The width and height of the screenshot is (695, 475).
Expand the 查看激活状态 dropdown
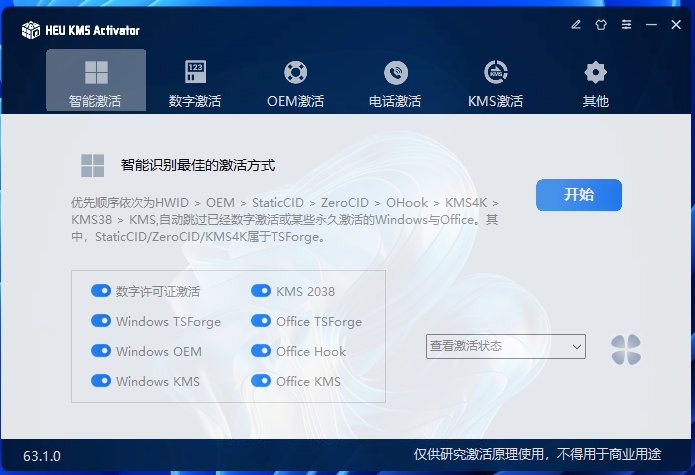click(x=506, y=347)
